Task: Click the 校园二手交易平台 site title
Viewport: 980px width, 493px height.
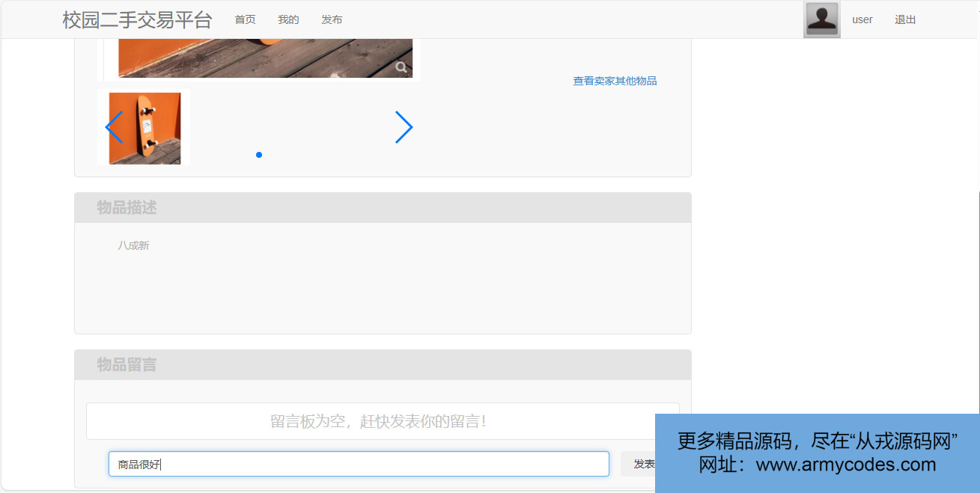Action: pos(138,20)
